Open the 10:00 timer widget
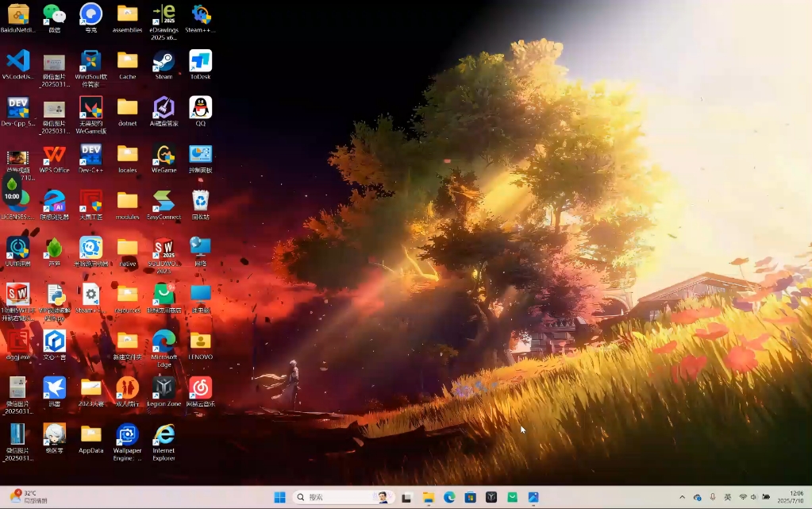The width and height of the screenshot is (812, 509). point(12,189)
